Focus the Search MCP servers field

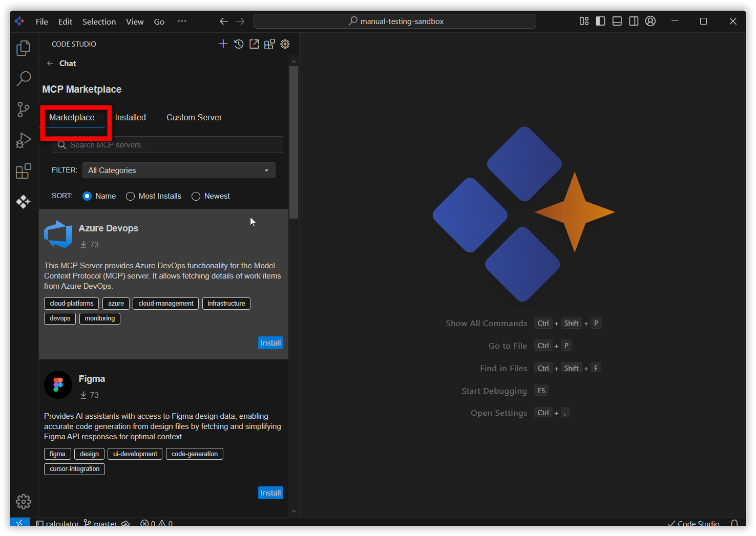click(x=167, y=145)
